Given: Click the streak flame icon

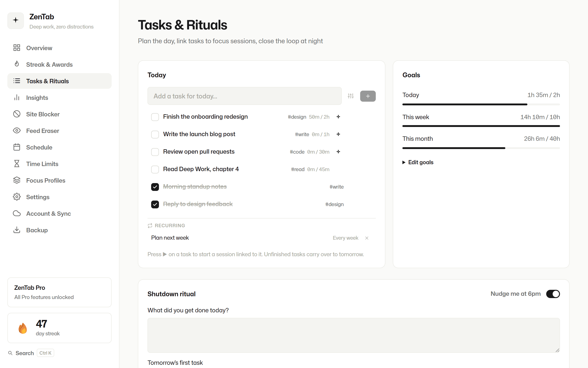Looking at the screenshot, I should click(x=23, y=328).
